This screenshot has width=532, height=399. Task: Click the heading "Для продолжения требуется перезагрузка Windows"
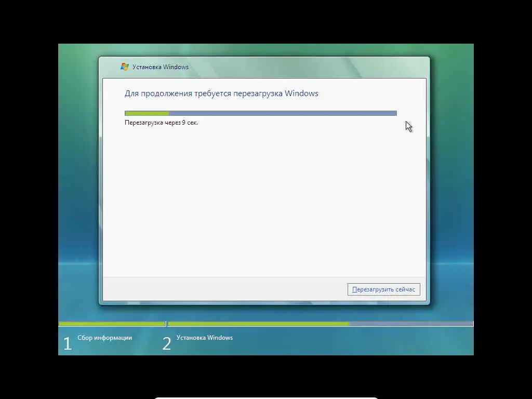(221, 94)
